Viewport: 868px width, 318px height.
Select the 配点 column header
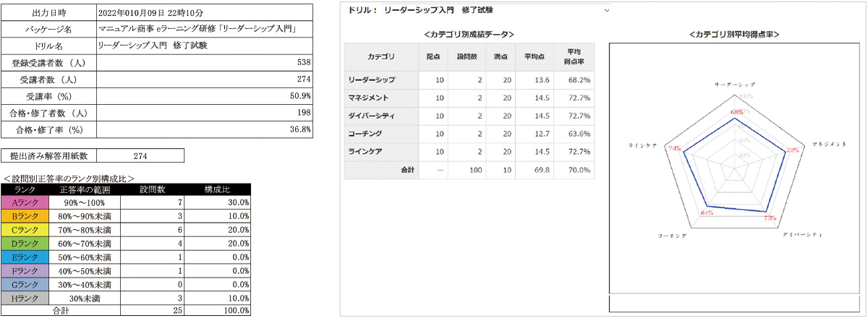pos(433,56)
